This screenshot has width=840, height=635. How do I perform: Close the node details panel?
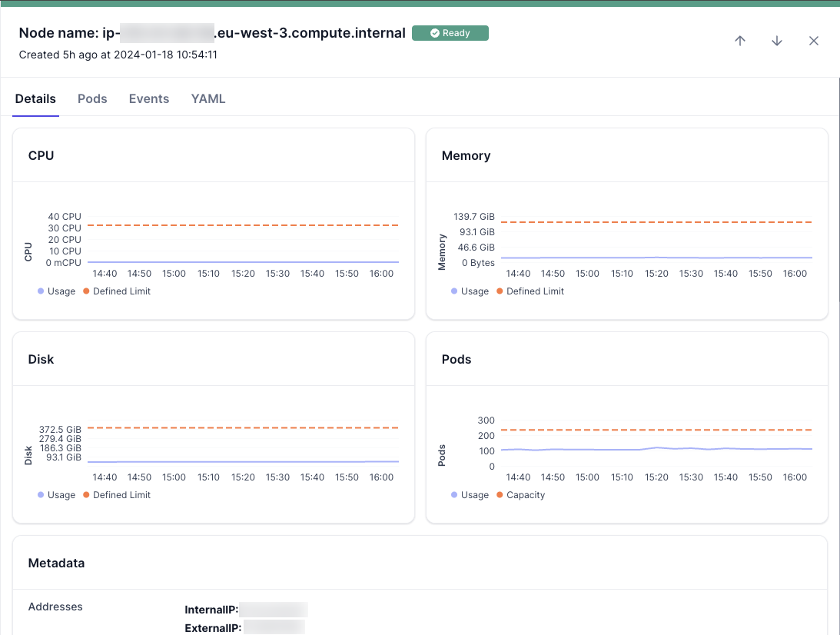[814, 41]
